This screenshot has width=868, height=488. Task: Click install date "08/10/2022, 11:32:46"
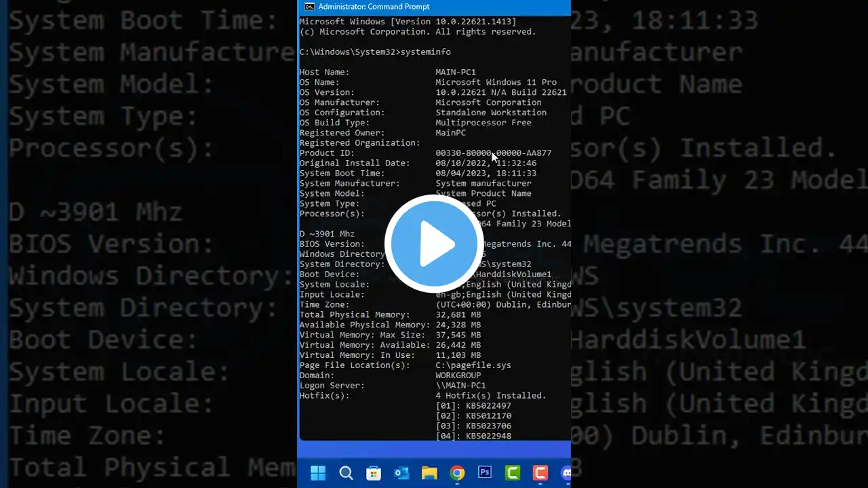(486, 163)
